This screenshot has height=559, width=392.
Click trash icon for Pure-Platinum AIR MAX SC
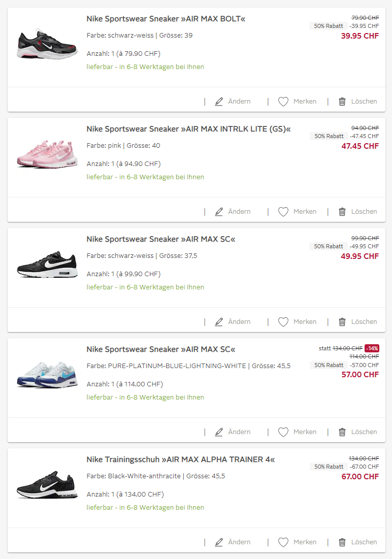[x=342, y=432]
